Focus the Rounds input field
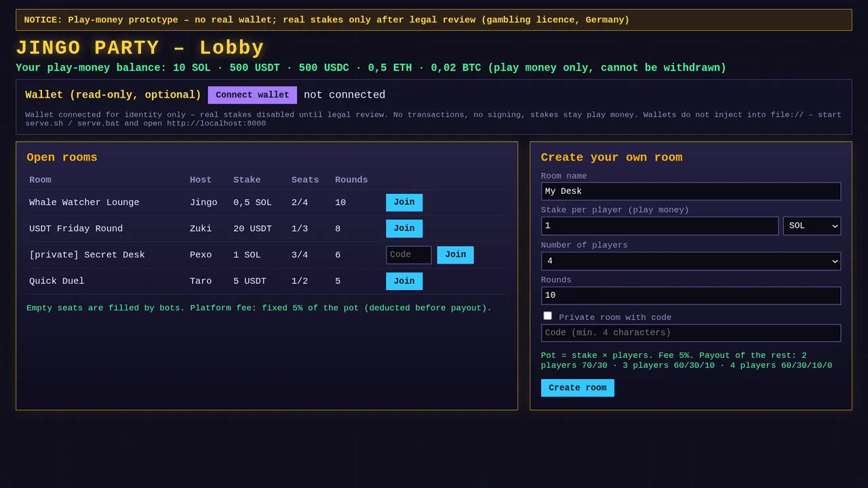Viewport: 868px width, 488px height. click(x=691, y=296)
